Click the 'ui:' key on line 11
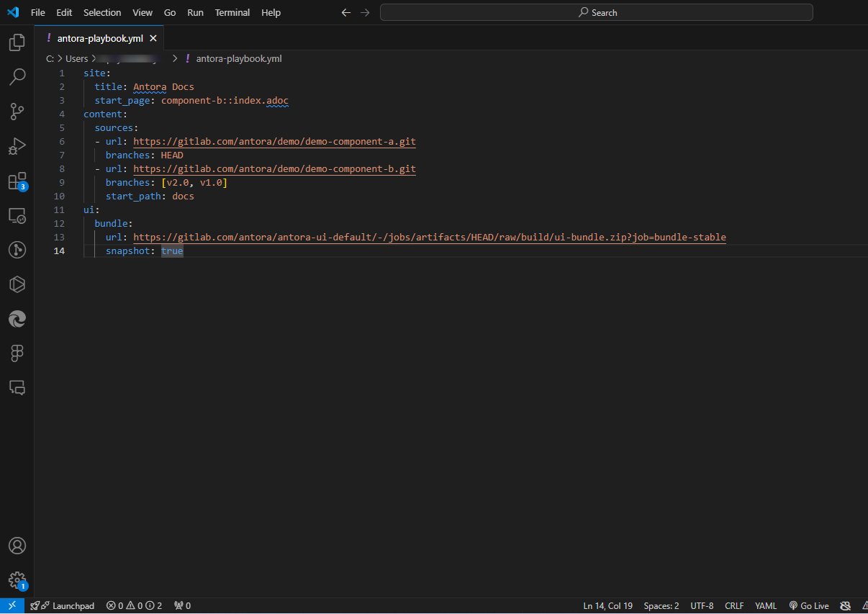868x614 pixels. pyautogui.click(x=91, y=210)
